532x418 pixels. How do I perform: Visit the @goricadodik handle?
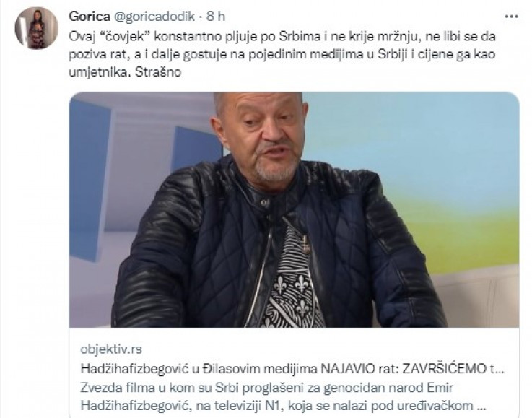(155, 17)
